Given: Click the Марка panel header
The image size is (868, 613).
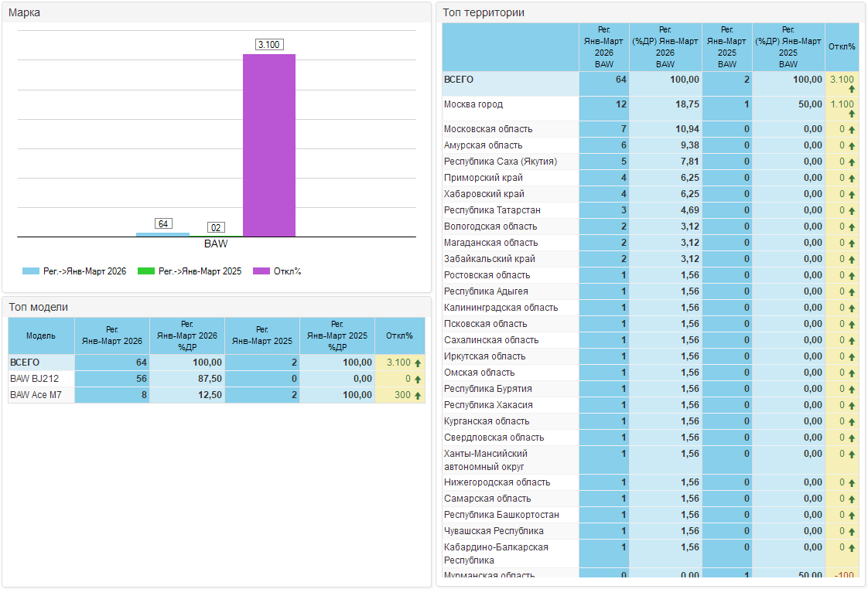Looking at the screenshot, I should [25, 12].
